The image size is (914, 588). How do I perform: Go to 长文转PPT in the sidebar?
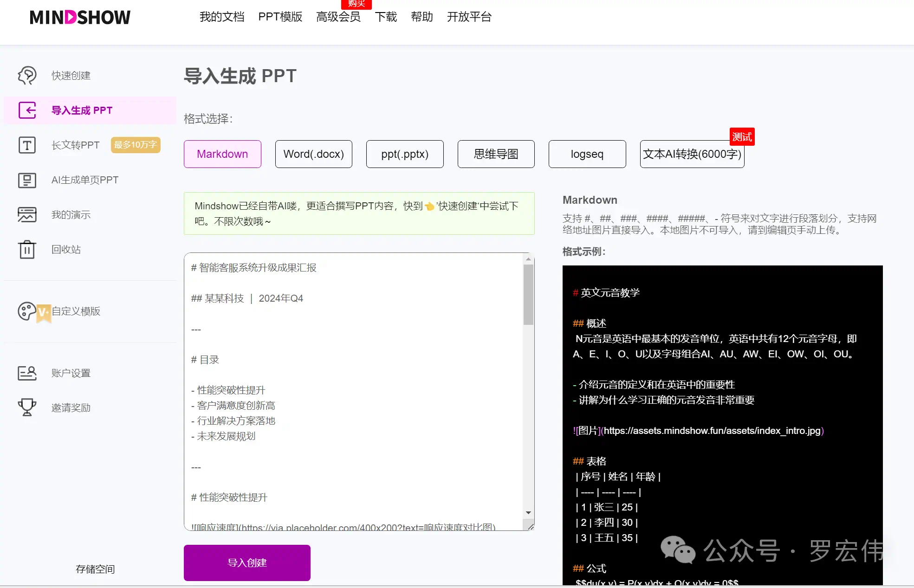pos(76,145)
